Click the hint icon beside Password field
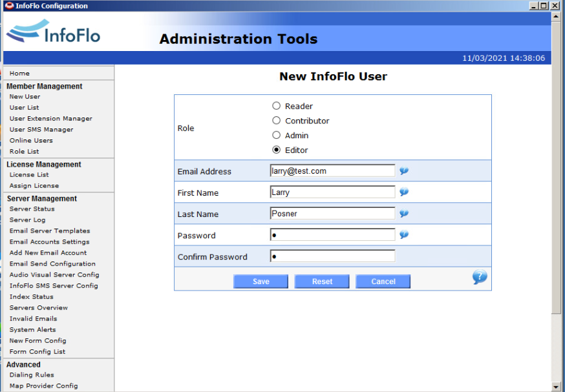This screenshot has width=565, height=392. [404, 235]
